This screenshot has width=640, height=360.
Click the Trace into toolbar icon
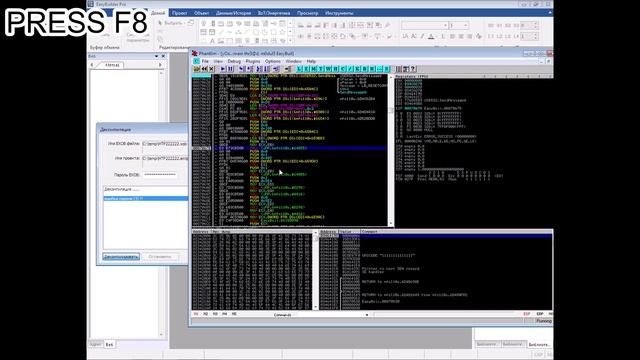point(259,69)
